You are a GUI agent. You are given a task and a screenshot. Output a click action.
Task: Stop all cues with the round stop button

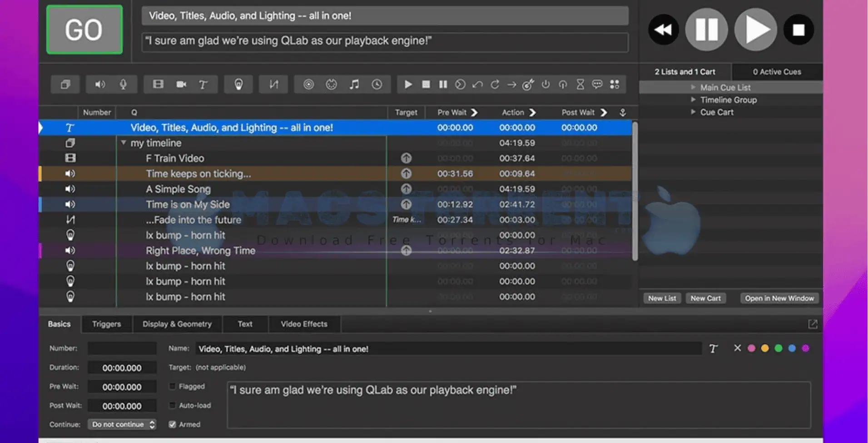pyautogui.click(x=799, y=30)
